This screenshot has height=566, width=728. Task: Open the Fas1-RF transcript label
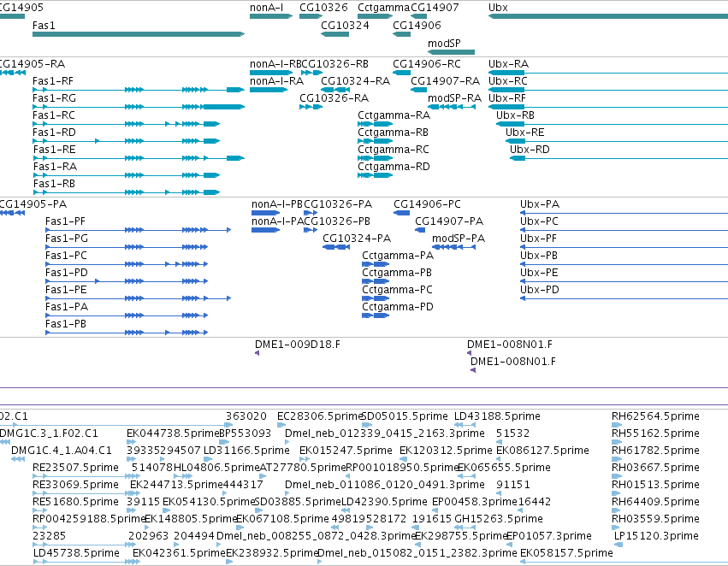pos(53,81)
